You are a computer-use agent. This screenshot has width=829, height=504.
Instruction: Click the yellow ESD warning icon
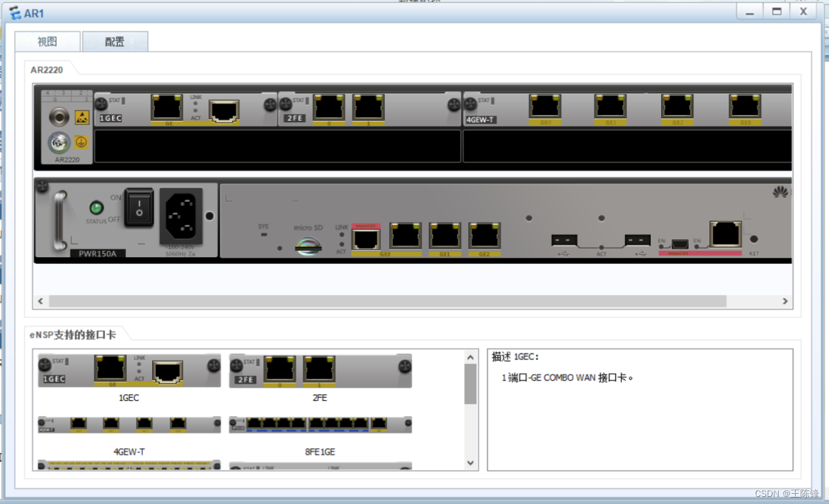click(x=82, y=117)
